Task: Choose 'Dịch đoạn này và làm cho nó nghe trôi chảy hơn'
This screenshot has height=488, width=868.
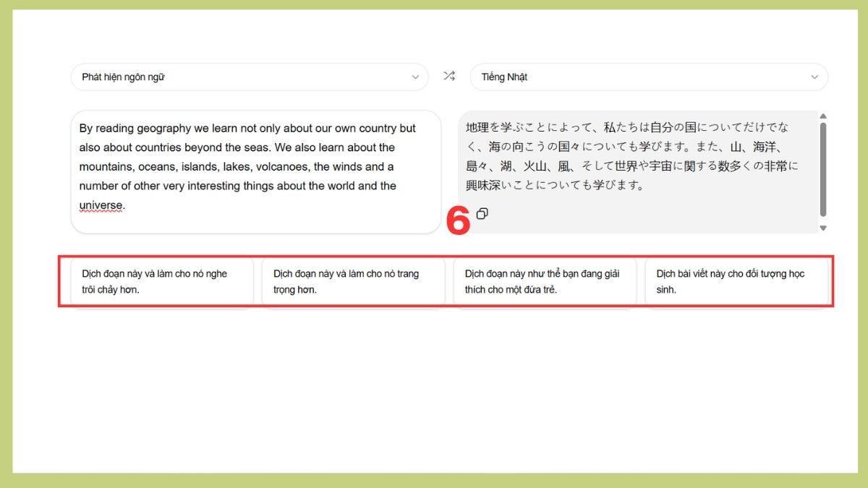Action: pos(163,282)
